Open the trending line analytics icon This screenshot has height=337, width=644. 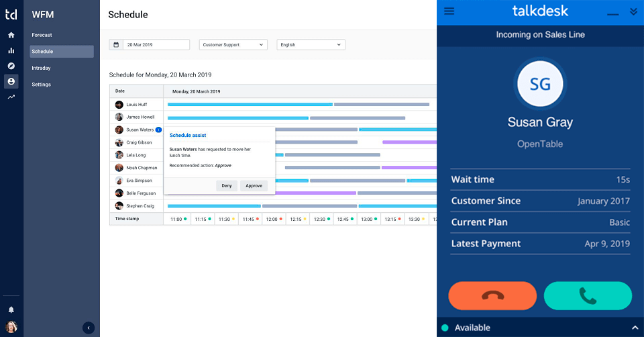[x=11, y=97]
